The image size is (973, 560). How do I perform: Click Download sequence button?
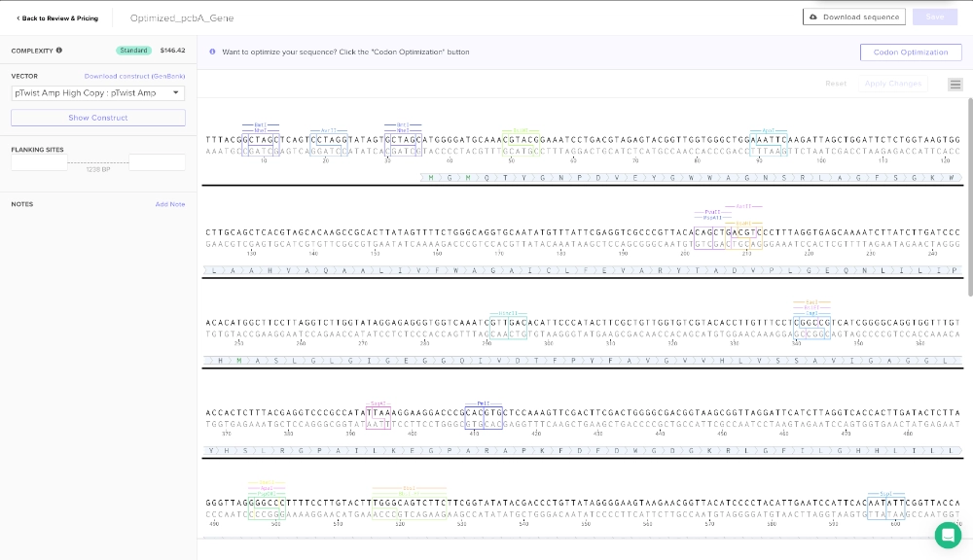[854, 17]
